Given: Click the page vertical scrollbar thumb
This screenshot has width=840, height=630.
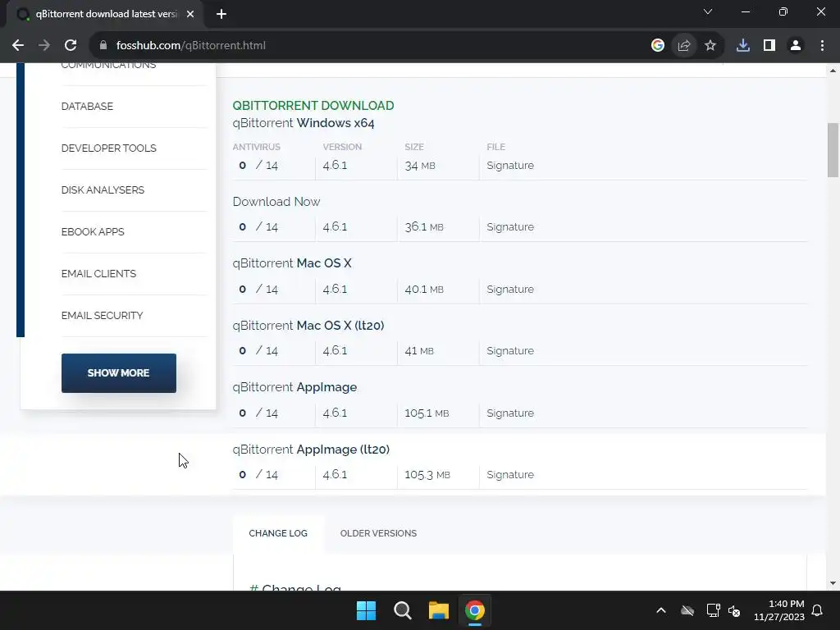Looking at the screenshot, I should 833,150.
